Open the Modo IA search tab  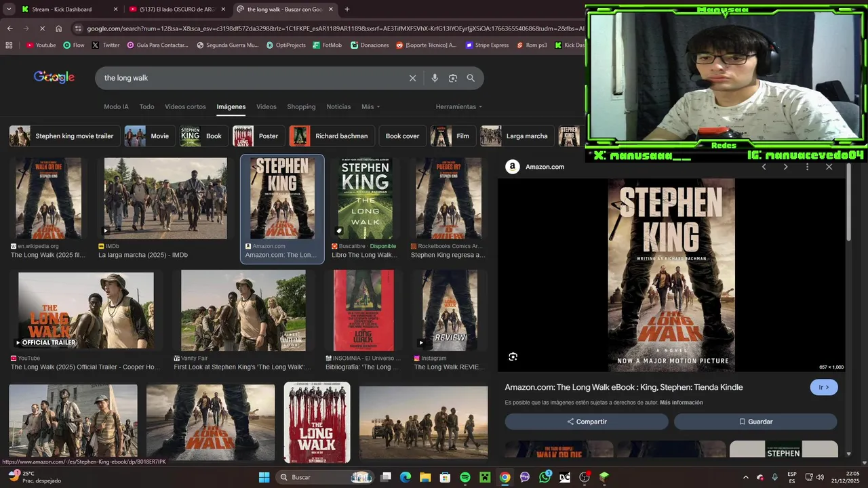pos(116,107)
